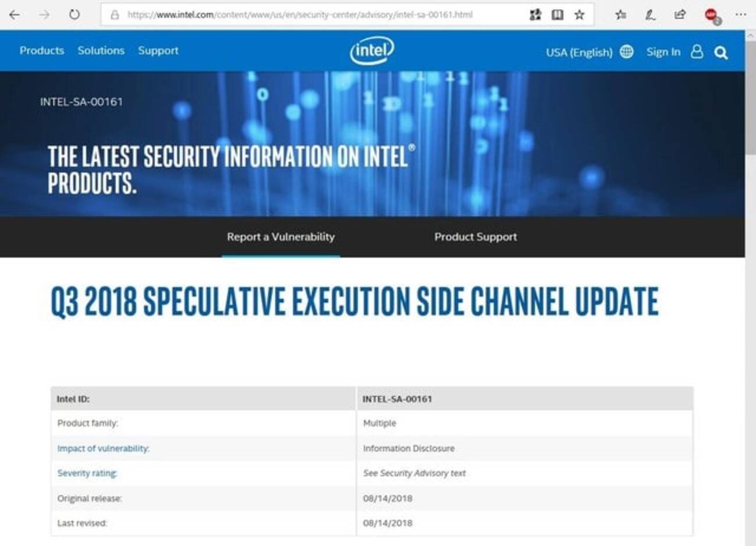Open the browser settings and more menu
The height and width of the screenshot is (546, 756).
coord(740,15)
